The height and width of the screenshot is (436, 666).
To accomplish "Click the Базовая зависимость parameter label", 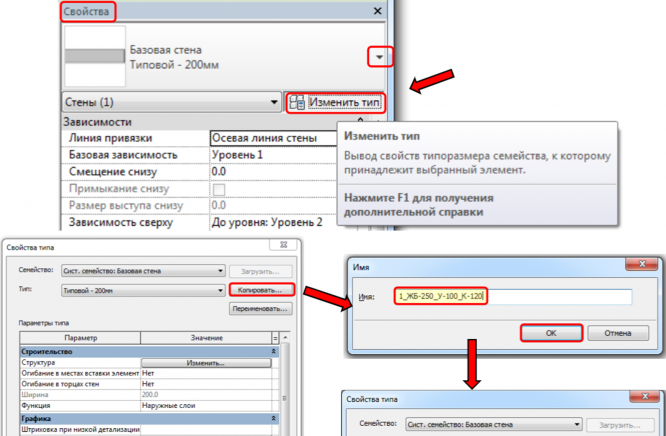I will (123, 155).
